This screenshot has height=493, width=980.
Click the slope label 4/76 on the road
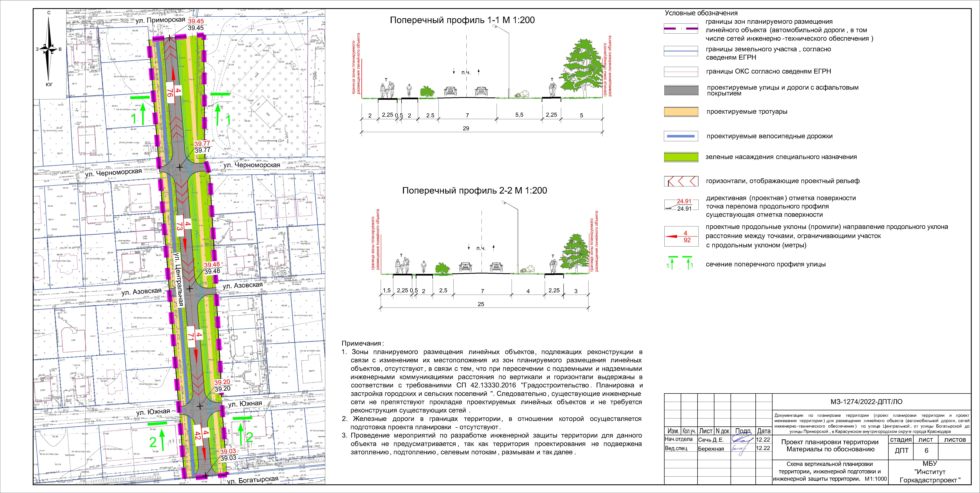point(174,93)
